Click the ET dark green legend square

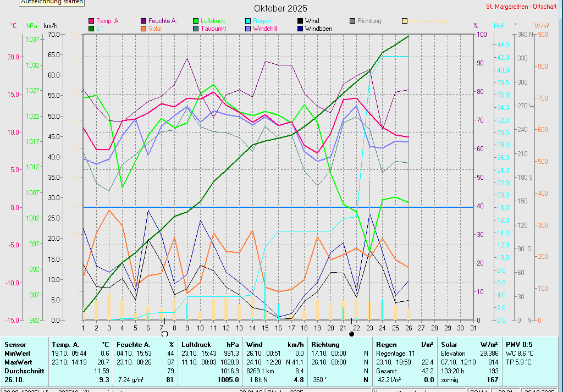point(91,29)
